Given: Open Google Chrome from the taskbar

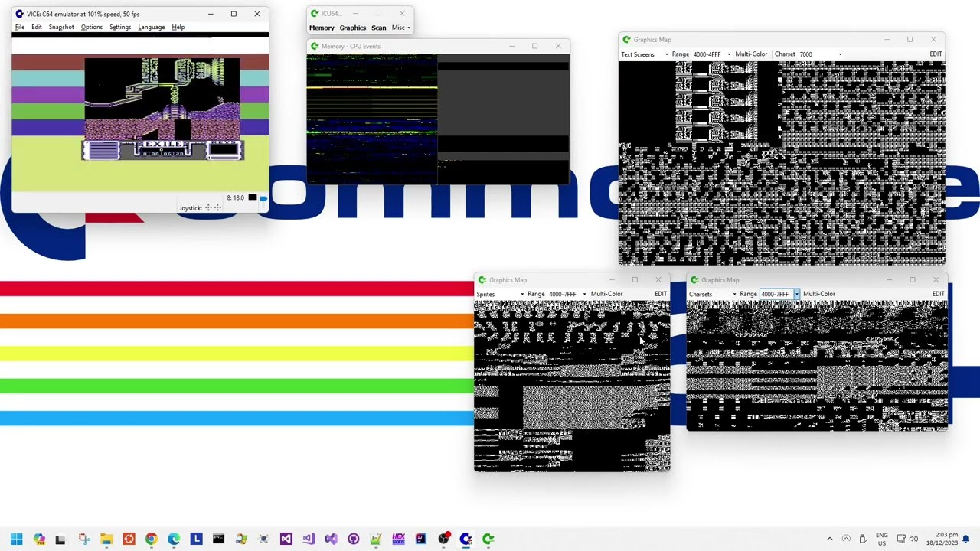Looking at the screenshot, I should tap(152, 539).
